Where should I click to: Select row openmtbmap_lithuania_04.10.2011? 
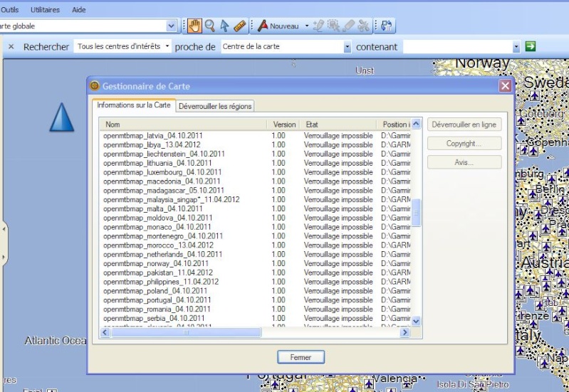[x=256, y=163]
